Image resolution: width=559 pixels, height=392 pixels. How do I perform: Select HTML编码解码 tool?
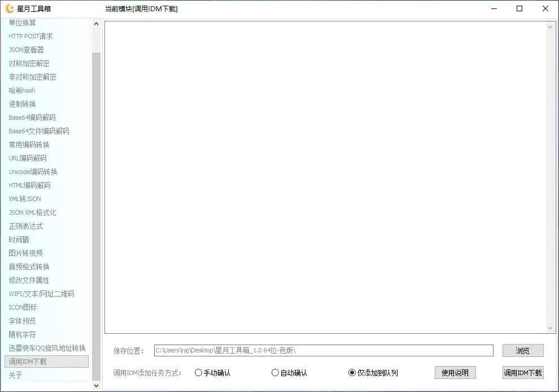(x=29, y=185)
